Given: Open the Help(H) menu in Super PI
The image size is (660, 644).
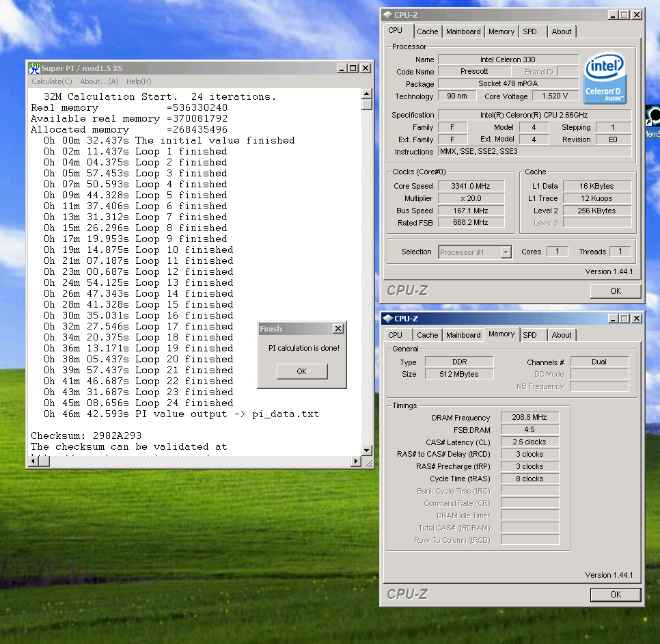Looking at the screenshot, I should pyautogui.click(x=139, y=81).
